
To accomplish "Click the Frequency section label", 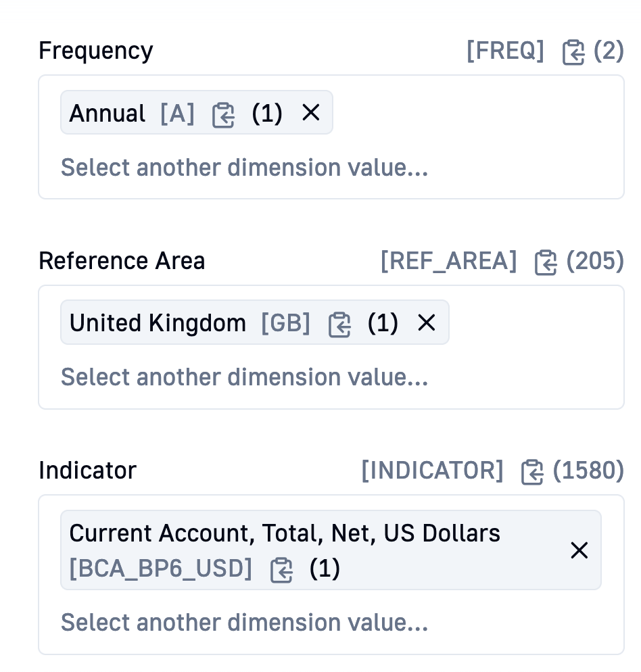I will pyautogui.click(x=95, y=51).
